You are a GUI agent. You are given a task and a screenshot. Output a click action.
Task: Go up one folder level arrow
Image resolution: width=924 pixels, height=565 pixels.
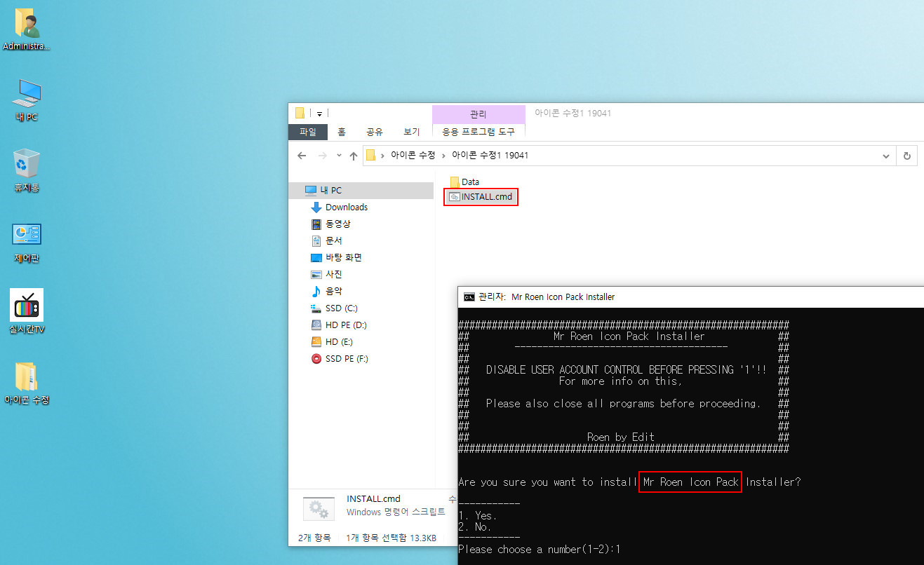point(354,156)
